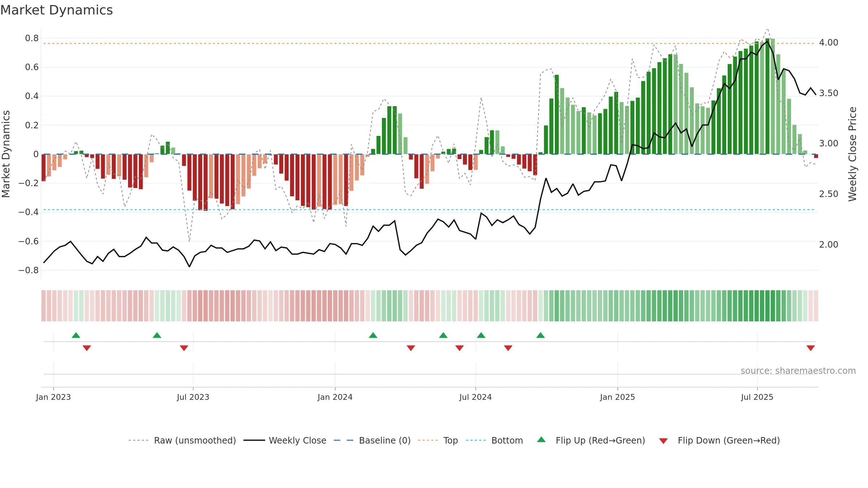Image resolution: width=868 pixels, height=488 pixels.
Task: Click the 3.50 price tick on the right axis
Action: coord(829,93)
